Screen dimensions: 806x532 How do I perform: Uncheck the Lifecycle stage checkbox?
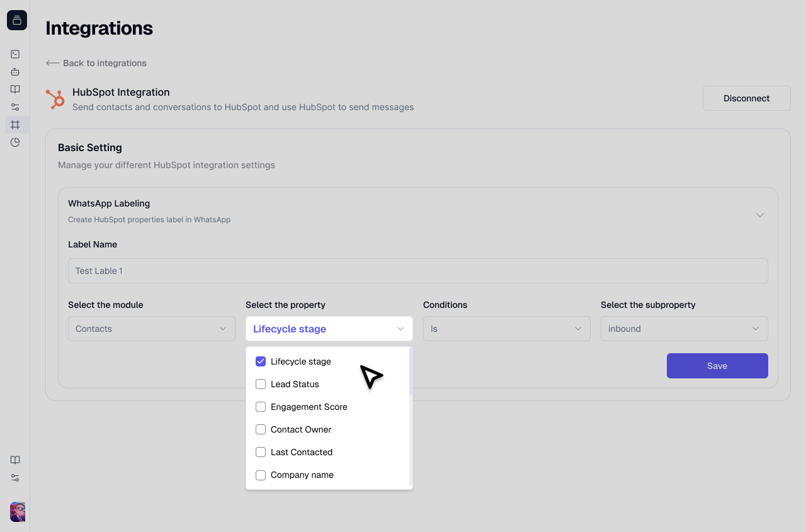(261, 361)
